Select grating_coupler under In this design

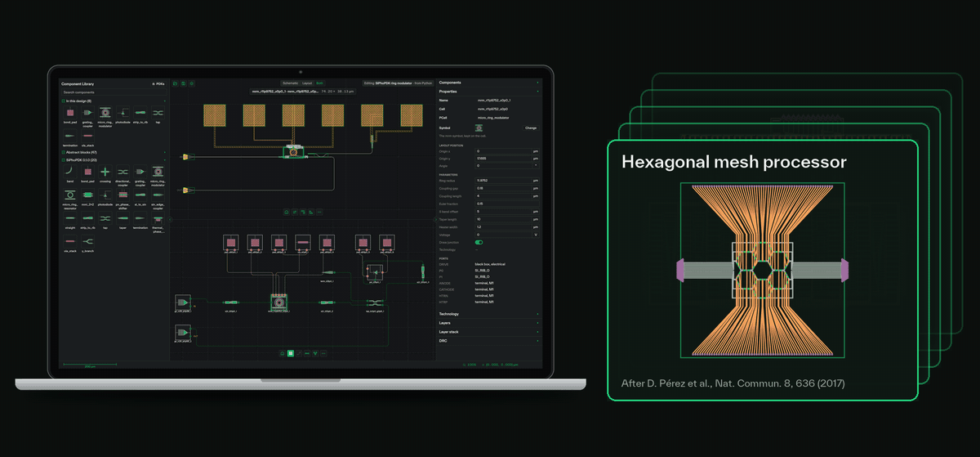(87, 113)
